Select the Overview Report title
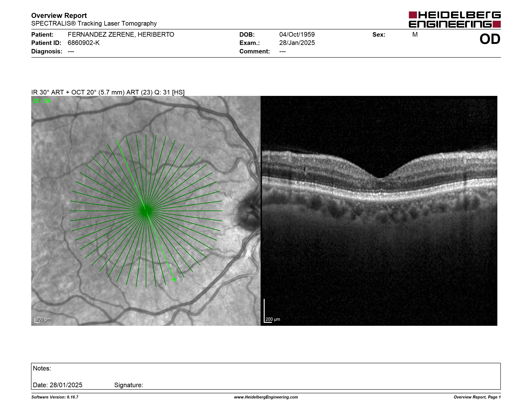The height and width of the screenshot is (411, 532). [x=59, y=16]
